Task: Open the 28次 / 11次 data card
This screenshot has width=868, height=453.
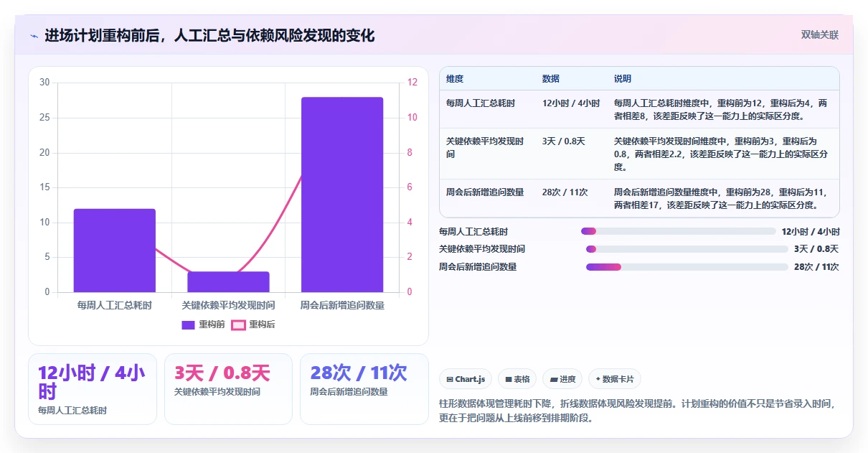Action: 364,389
